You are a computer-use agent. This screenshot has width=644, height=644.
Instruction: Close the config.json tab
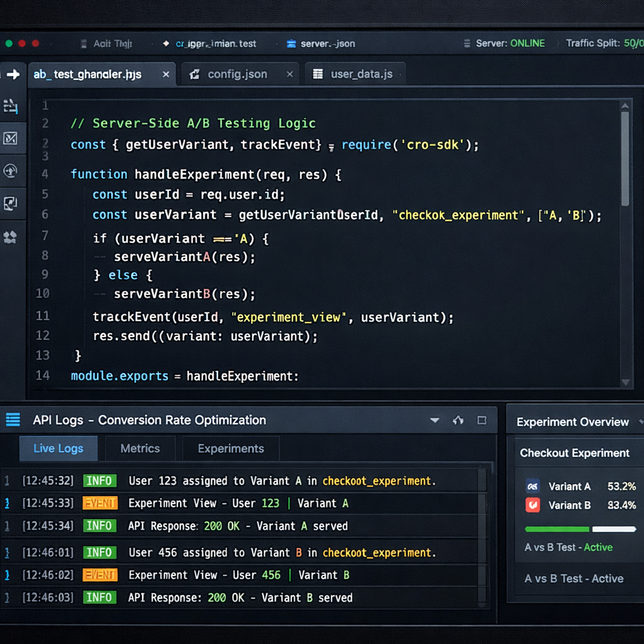point(289,74)
